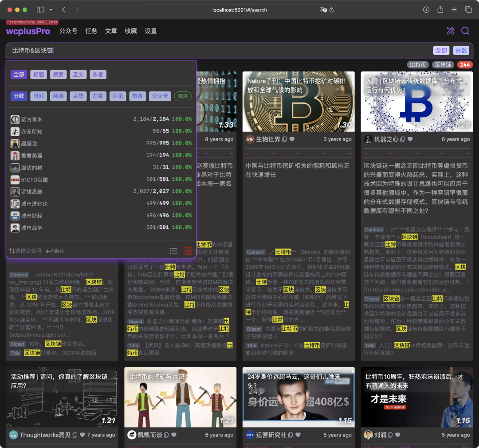The width and height of the screenshot is (479, 448).
Task: Open the 比特币的挖矿与共识 article thumbnail
Action: pos(180,397)
